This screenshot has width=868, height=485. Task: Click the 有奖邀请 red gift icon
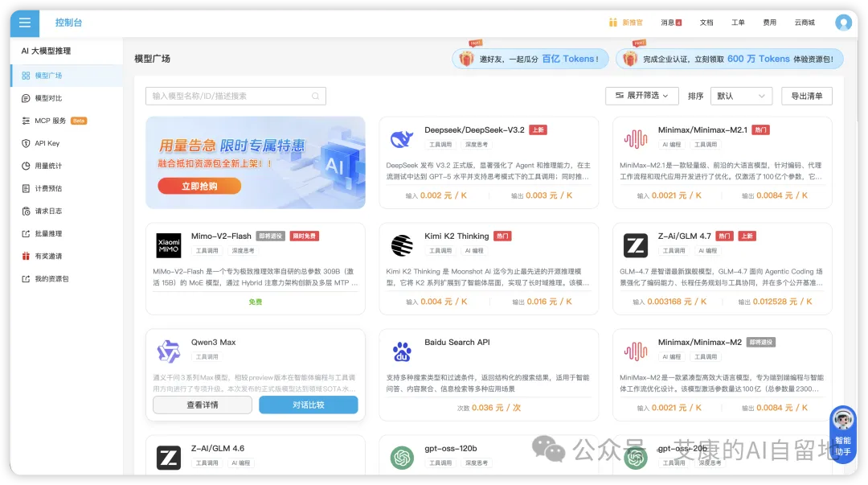26,256
